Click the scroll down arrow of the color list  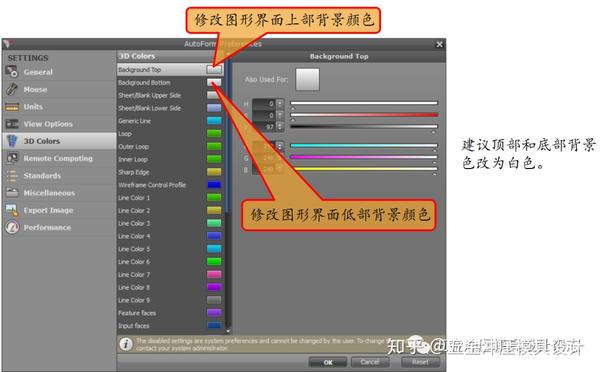tap(228, 331)
